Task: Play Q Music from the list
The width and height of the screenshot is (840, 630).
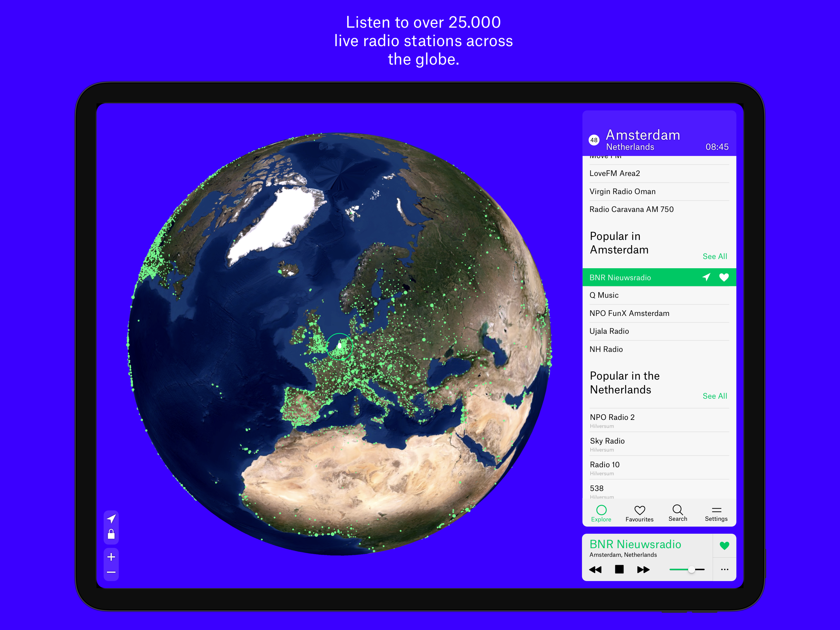Action: point(604,295)
